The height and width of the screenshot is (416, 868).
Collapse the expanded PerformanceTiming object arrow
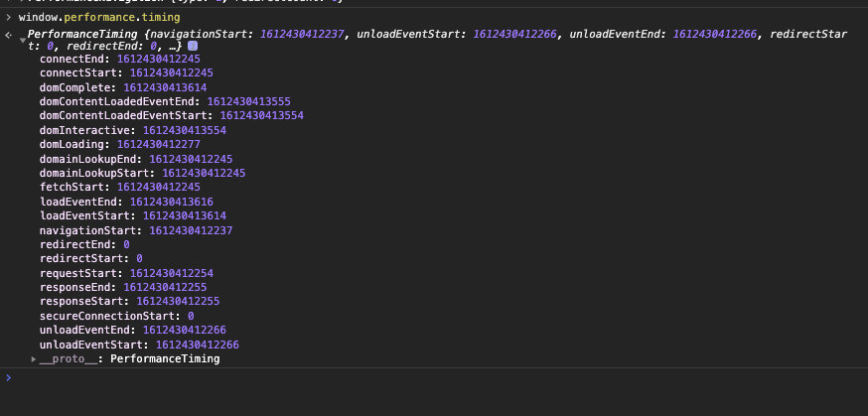(22, 39)
